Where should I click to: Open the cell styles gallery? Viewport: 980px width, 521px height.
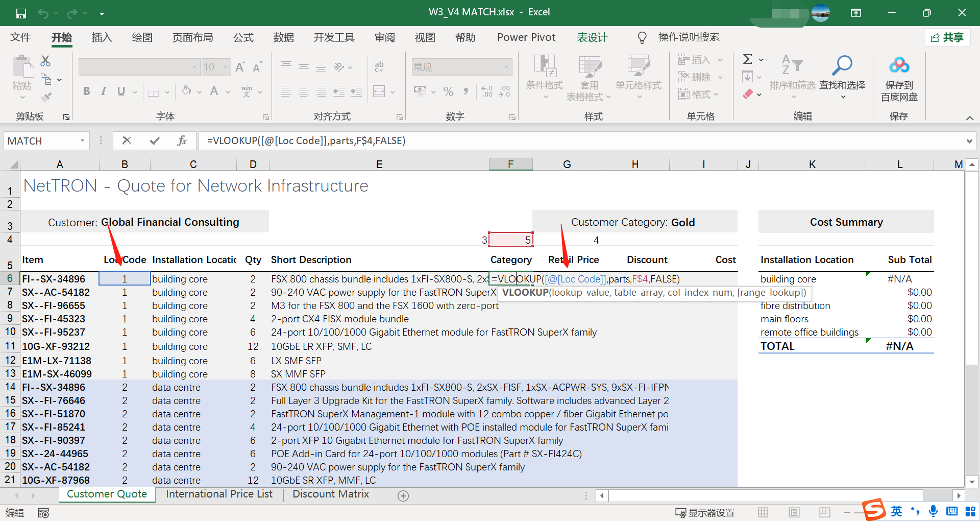[639, 77]
